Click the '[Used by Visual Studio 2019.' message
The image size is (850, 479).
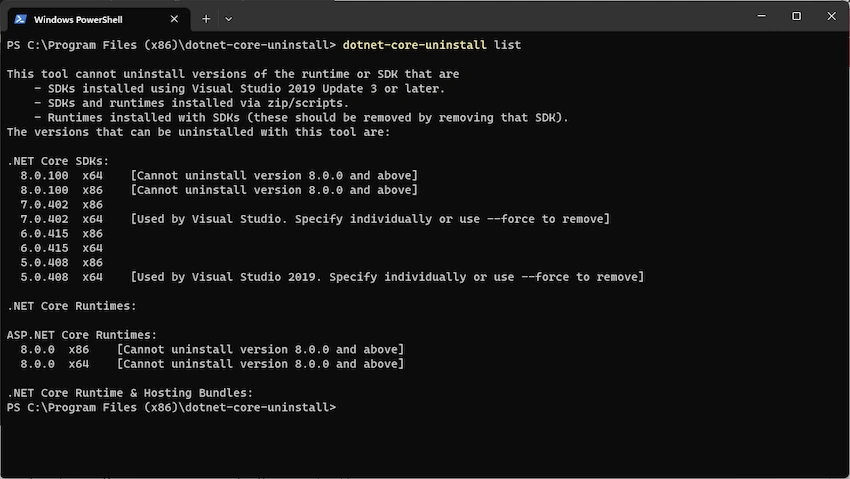click(x=387, y=277)
